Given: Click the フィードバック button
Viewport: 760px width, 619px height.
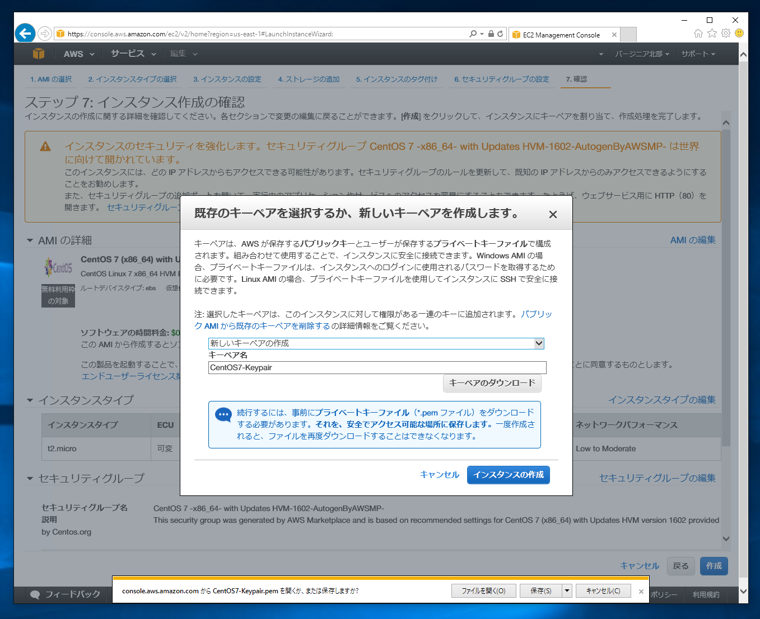Looking at the screenshot, I should (65, 595).
